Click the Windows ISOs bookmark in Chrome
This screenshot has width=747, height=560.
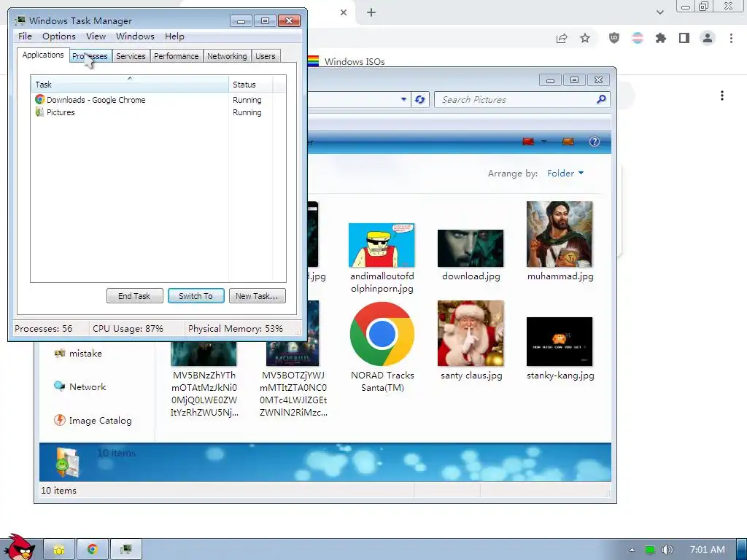(347, 61)
